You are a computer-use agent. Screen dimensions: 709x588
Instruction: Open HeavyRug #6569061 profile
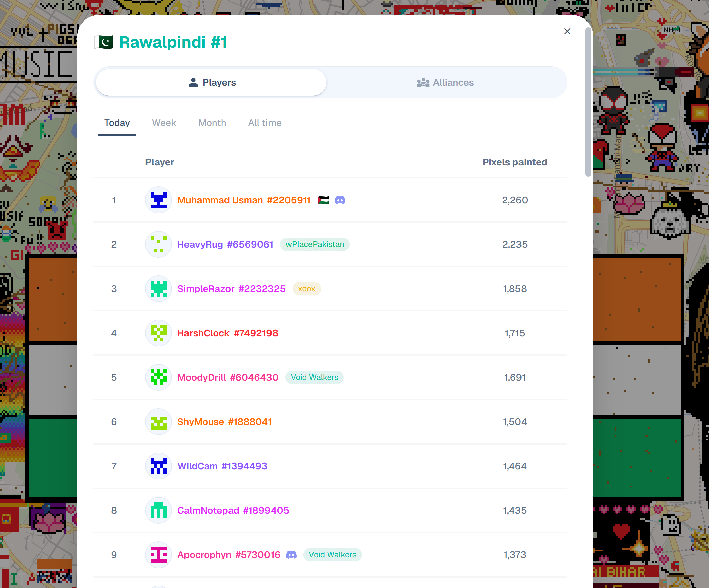(x=225, y=244)
